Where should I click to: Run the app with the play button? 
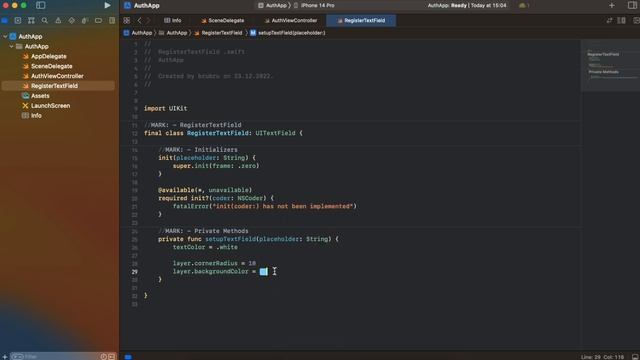[107, 5]
